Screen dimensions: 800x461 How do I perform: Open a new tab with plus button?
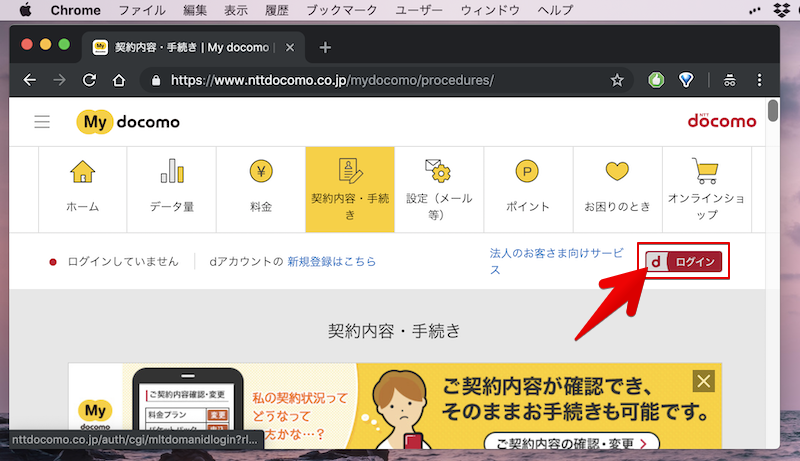click(325, 47)
